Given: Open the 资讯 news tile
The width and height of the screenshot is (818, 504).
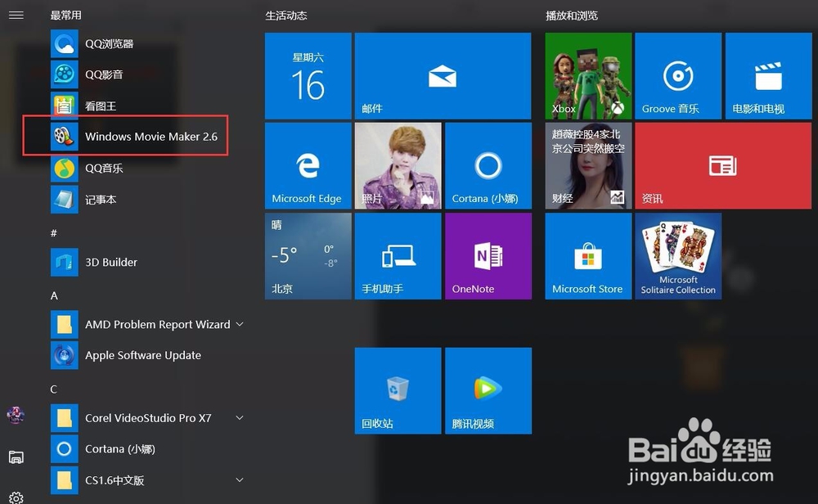Looking at the screenshot, I should [723, 165].
